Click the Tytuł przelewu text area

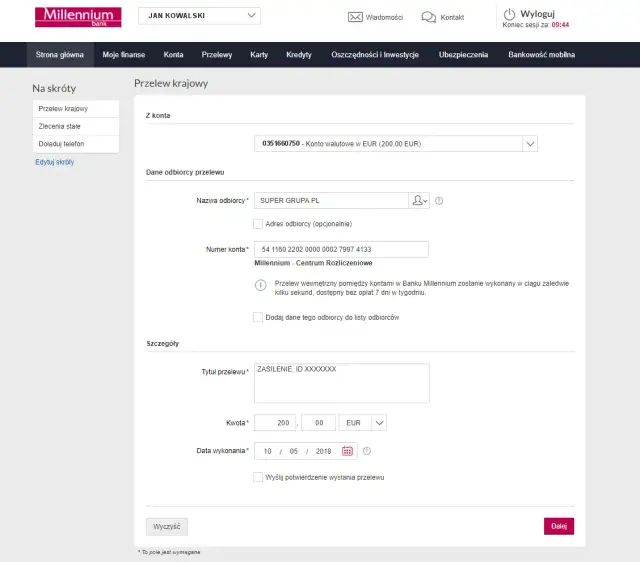pos(341,382)
